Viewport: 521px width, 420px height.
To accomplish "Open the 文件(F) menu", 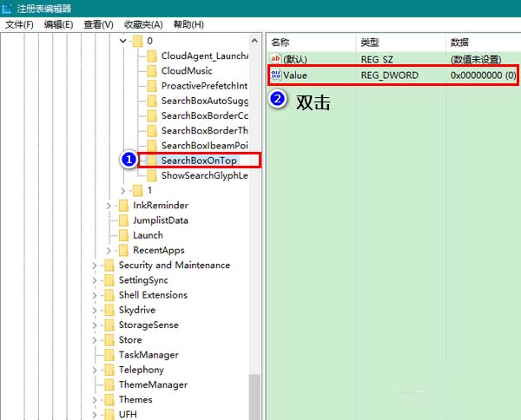I will (x=19, y=24).
